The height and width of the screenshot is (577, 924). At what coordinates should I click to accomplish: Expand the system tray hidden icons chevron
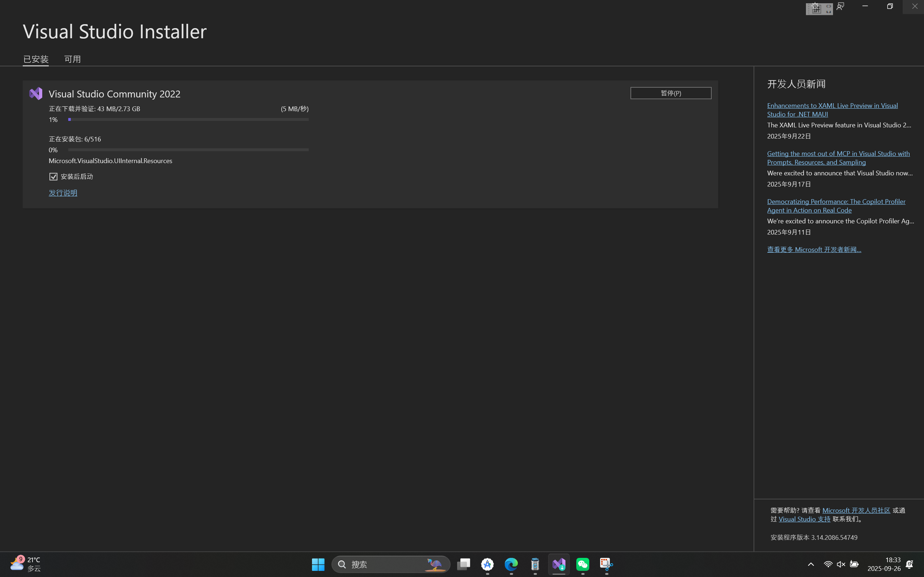pyautogui.click(x=811, y=564)
